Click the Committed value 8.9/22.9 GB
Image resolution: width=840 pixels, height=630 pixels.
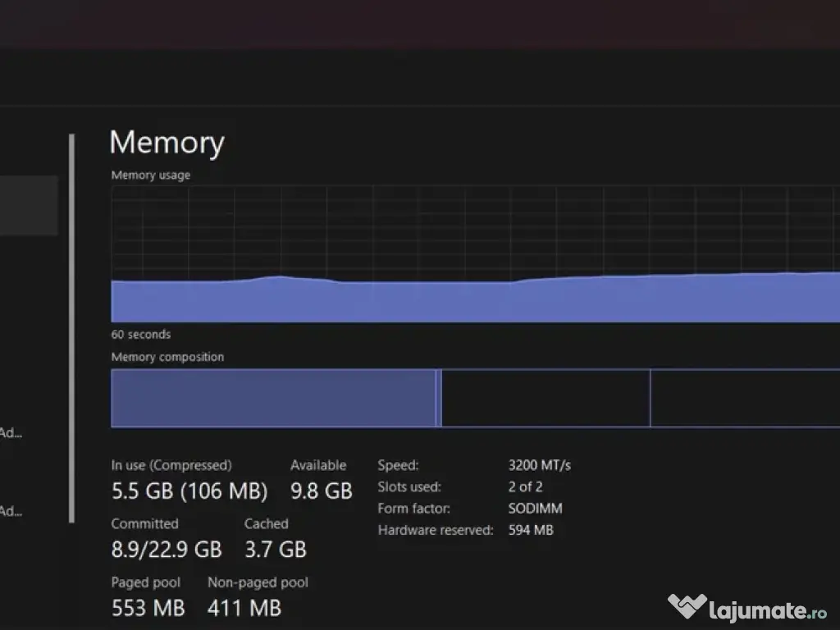point(167,550)
